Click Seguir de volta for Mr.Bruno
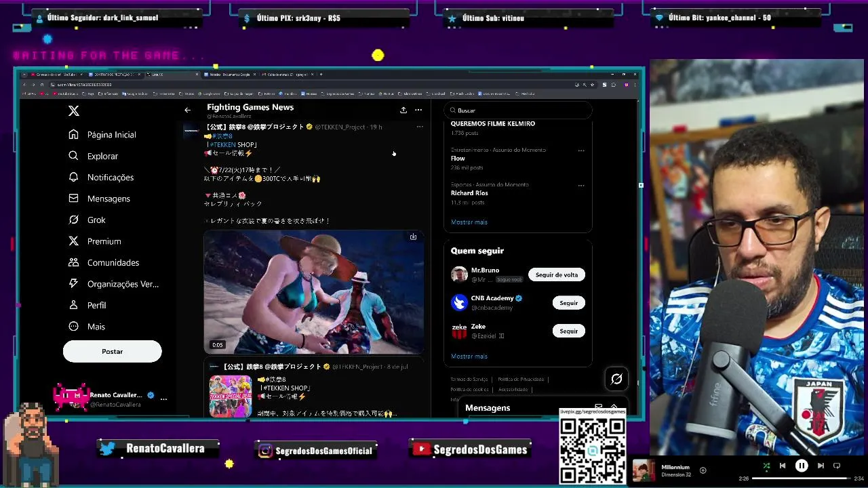The width and height of the screenshot is (868, 488). click(557, 274)
